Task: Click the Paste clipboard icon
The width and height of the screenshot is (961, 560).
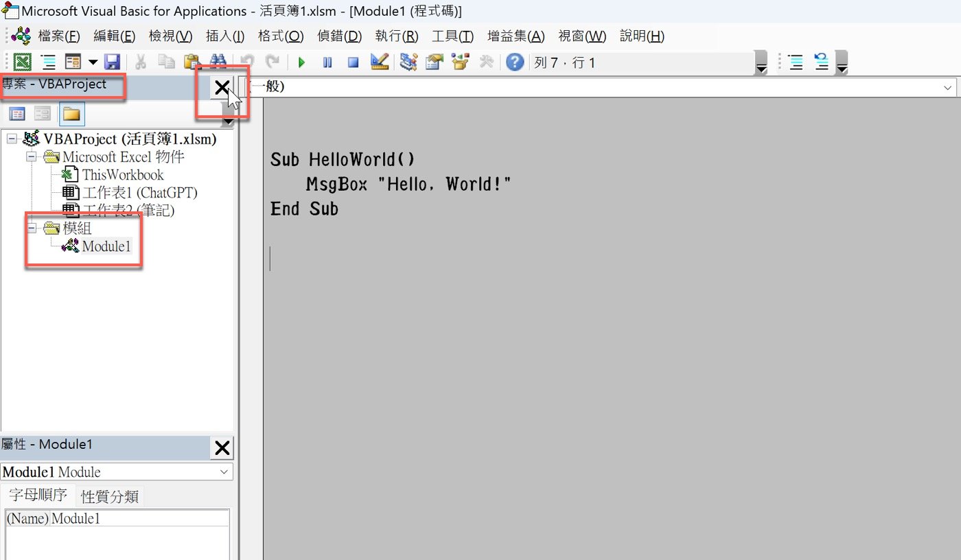Action: pyautogui.click(x=192, y=62)
